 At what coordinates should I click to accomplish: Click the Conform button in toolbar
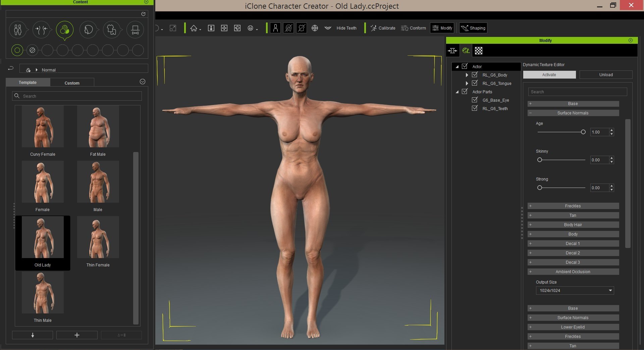(x=413, y=28)
